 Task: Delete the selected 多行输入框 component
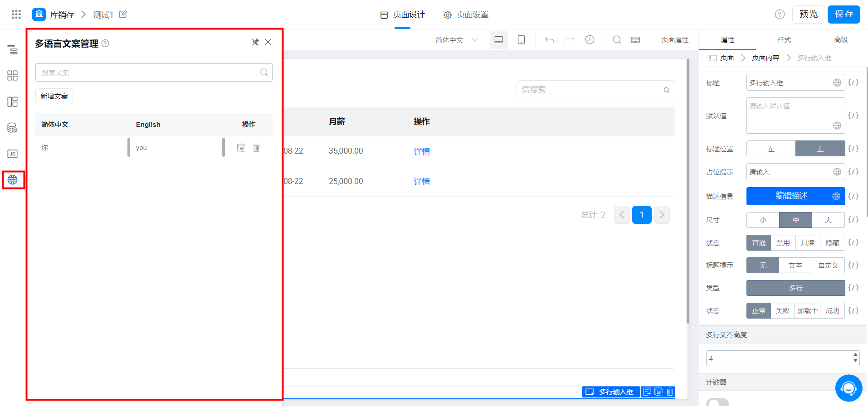click(670, 391)
